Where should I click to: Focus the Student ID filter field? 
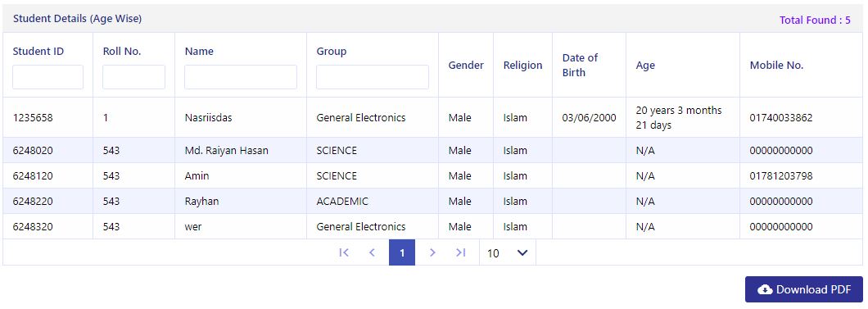click(47, 77)
